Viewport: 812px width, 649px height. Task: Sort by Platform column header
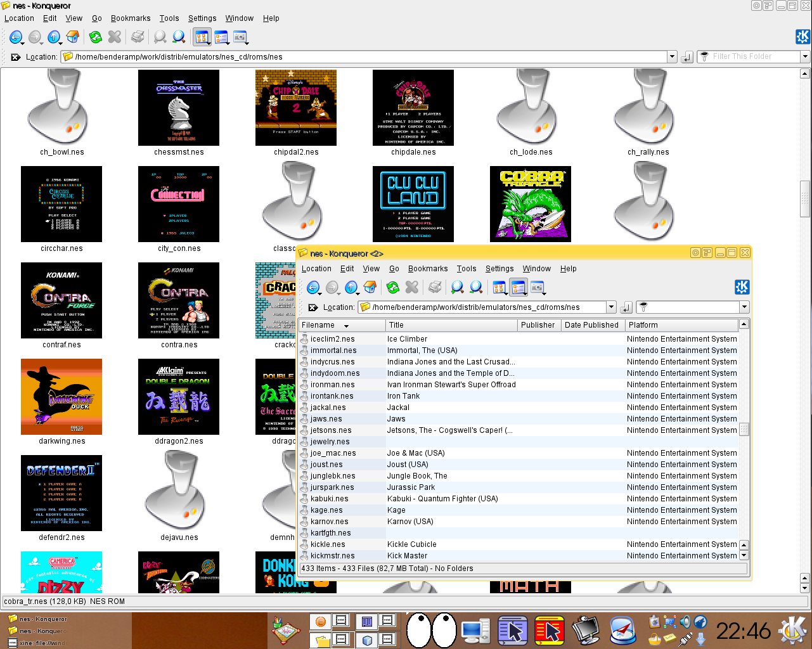(681, 325)
